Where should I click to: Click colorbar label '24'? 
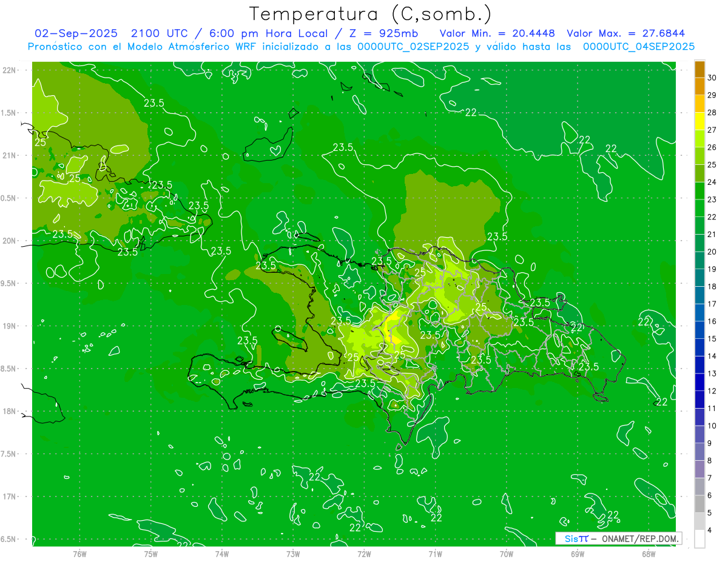712,182
